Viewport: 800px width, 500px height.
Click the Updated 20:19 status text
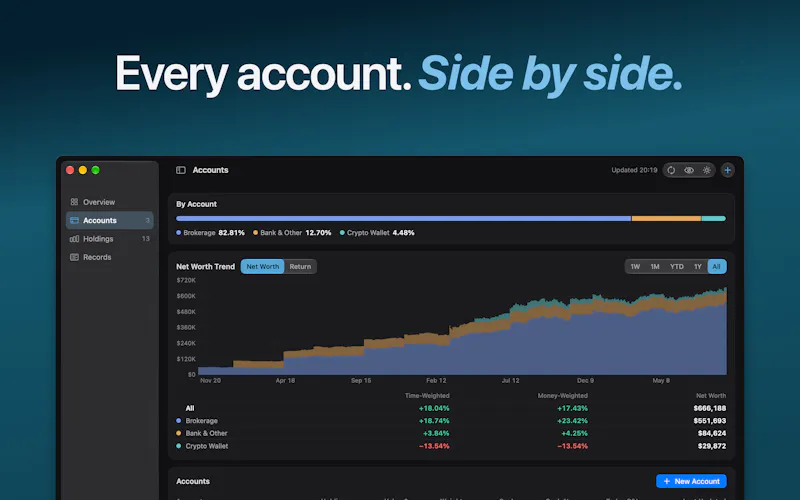click(x=634, y=170)
